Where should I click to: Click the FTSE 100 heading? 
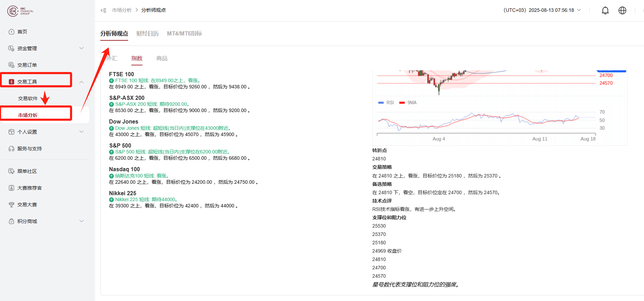(x=122, y=74)
